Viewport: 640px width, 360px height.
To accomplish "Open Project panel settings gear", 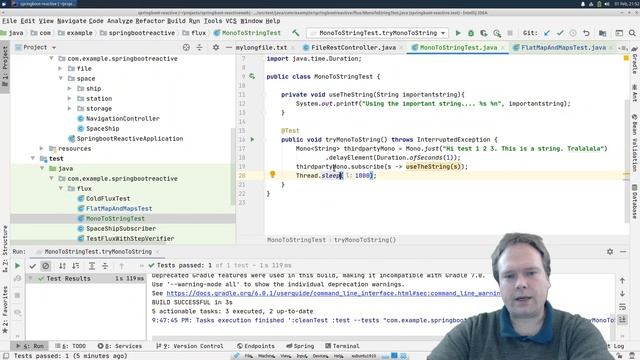I will pos(216,47).
